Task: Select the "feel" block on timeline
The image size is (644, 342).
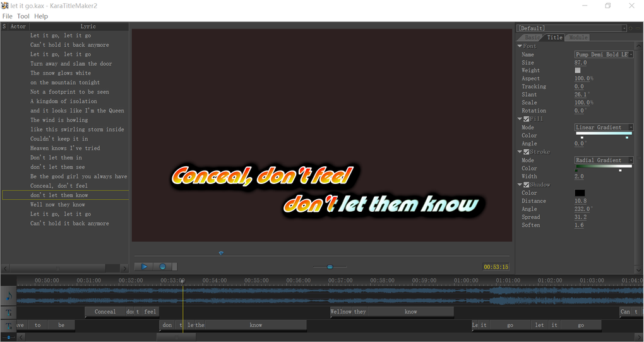Action: pos(150,312)
